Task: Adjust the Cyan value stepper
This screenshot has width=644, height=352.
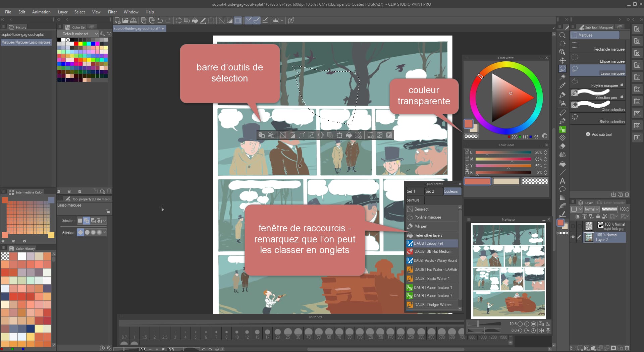Action: (545, 152)
